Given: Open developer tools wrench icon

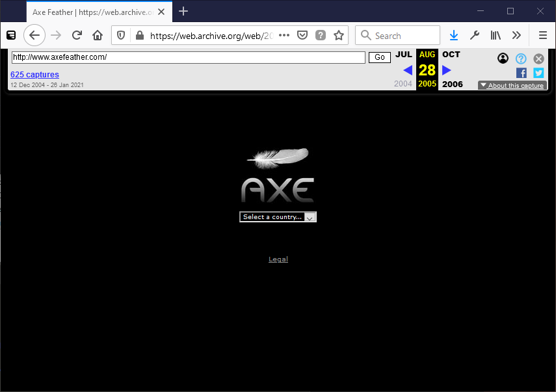Looking at the screenshot, I should (475, 36).
